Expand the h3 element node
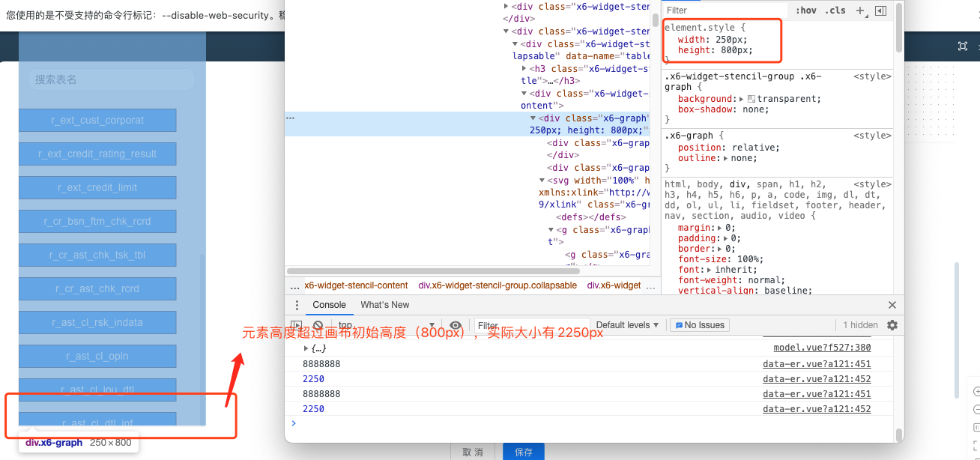The image size is (980, 460). [524, 69]
